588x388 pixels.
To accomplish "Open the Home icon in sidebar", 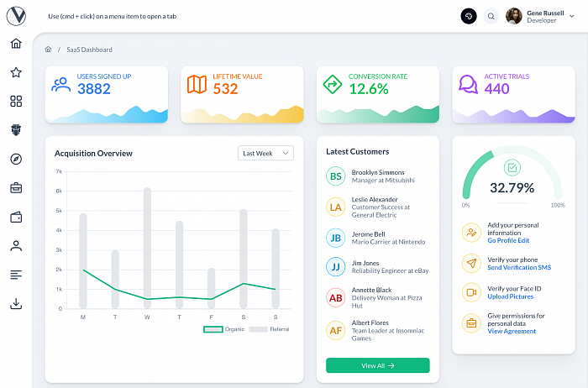I will pyautogui.click(x=16, y=44).
